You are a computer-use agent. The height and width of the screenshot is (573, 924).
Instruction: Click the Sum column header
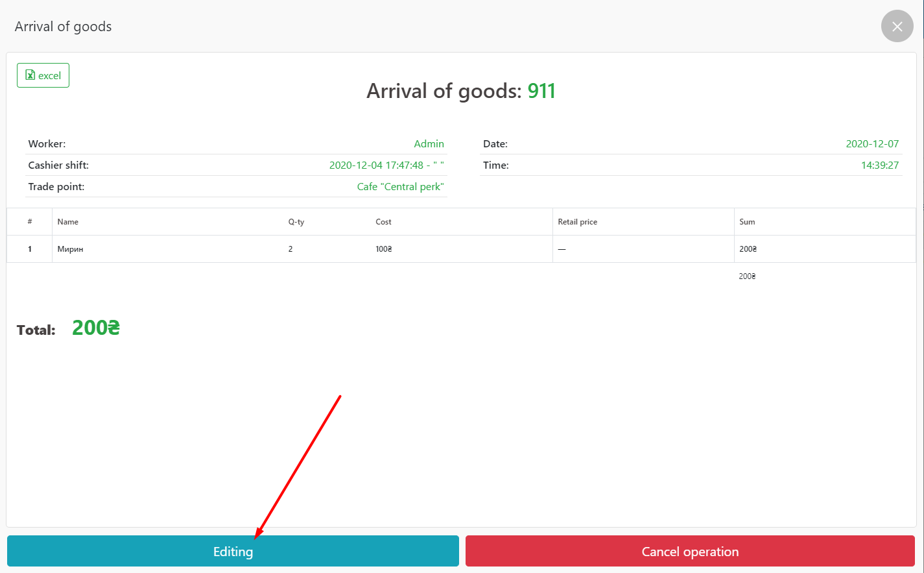click(x=747, y=222)
